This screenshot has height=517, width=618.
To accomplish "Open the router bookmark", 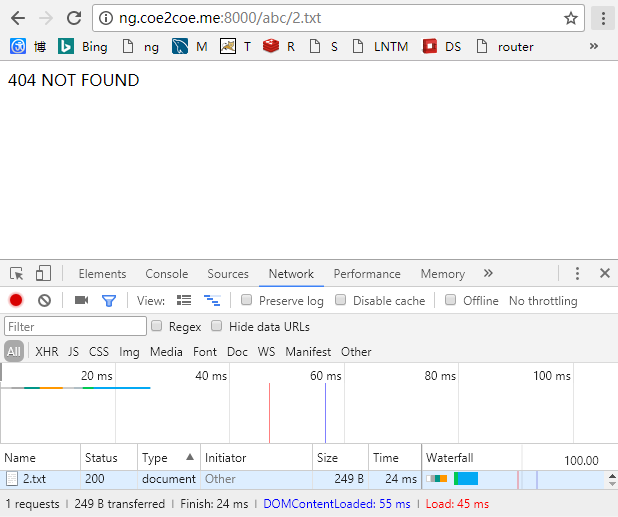I will pos(505,46).
